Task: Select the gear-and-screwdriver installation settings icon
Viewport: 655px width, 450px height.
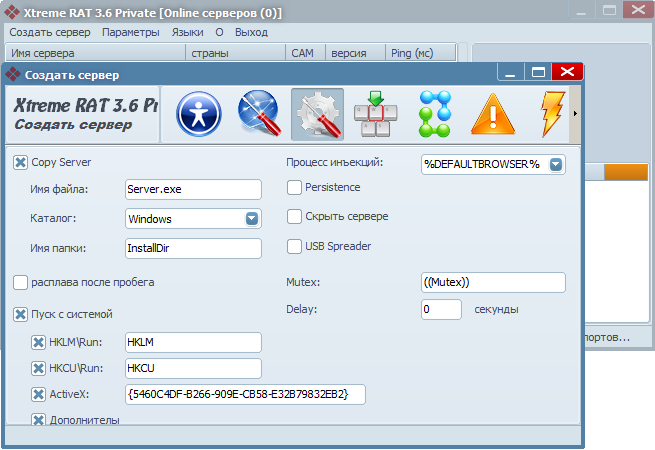Action: point(317,114)
